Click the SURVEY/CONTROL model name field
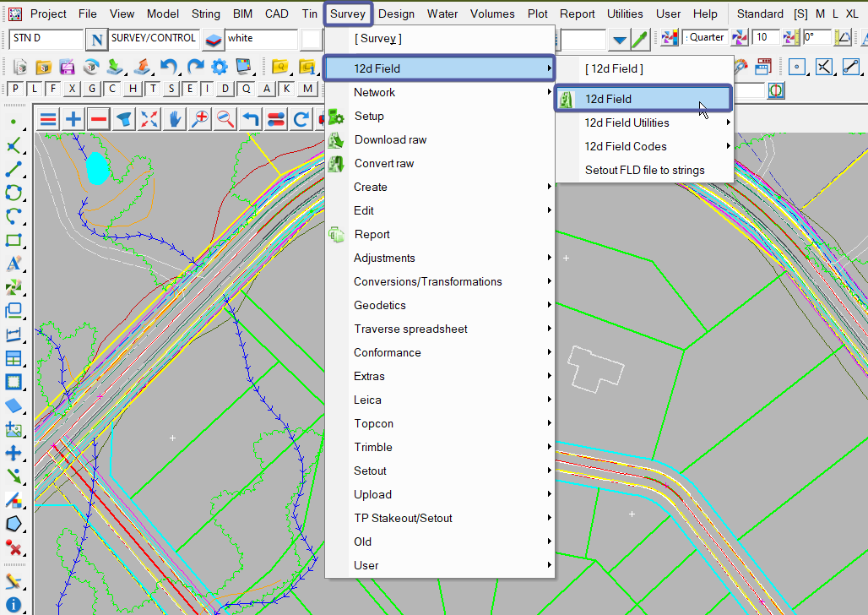This screenshot has height=615, width=868. pos(154,39)
